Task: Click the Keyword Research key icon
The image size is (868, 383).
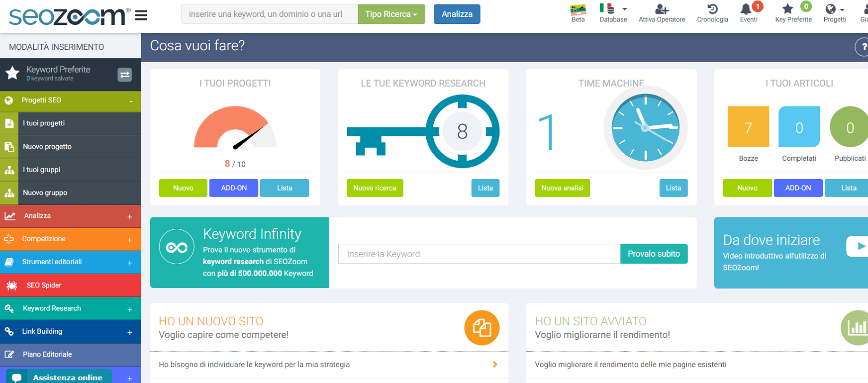Action: click(x=9, y=308)
